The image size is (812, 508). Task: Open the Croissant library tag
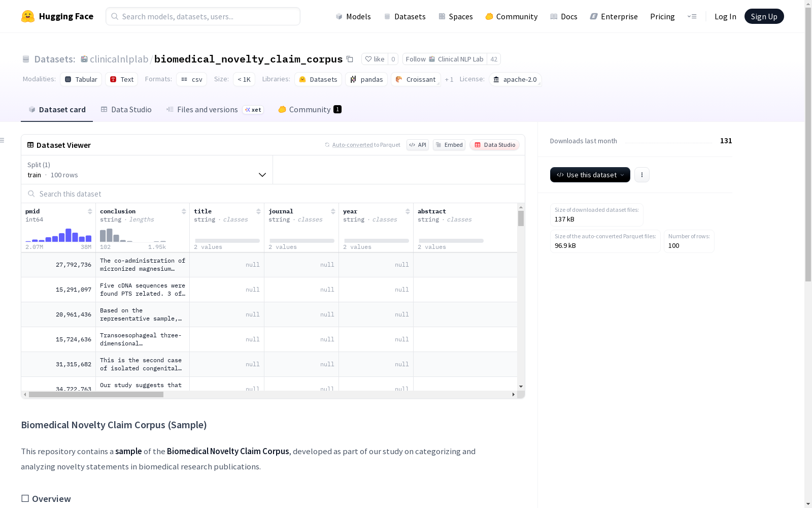(x=416, y=79)
